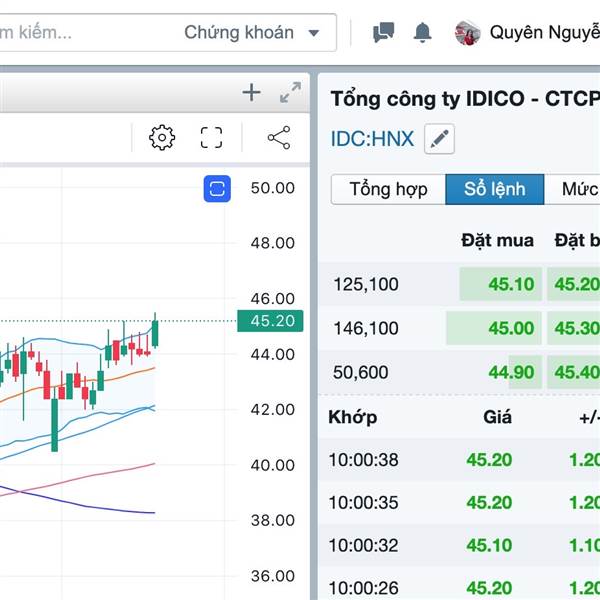Click the Tổng công ty IDICO company title

(x=465, y=99)
